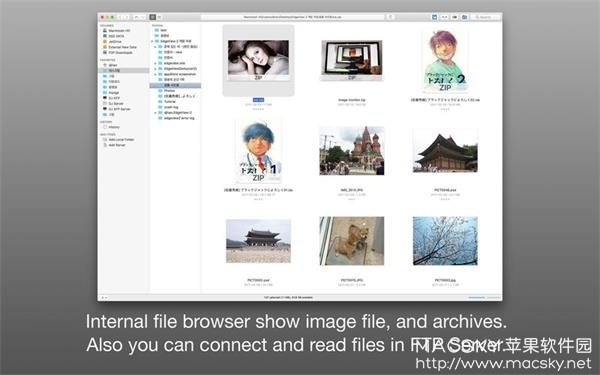Open History in the sidebar

(x=114, y=127)
